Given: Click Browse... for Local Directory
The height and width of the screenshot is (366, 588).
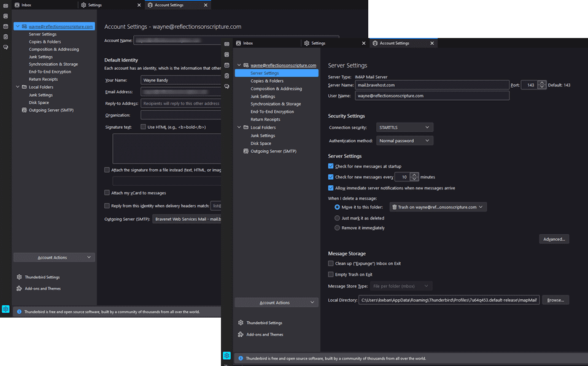Looking at the screenshot, I should pos(555,300).
